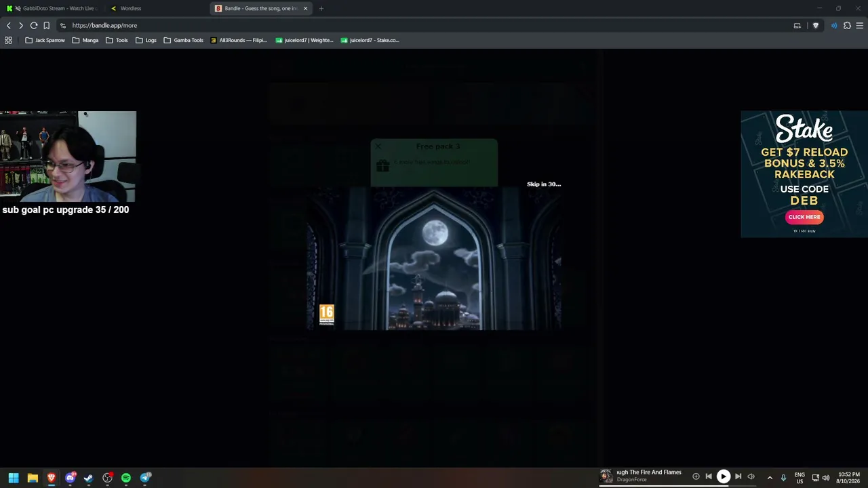Click the DragonForce album art thumbnail
Viewport: 868px width, 488px height.
(x=606, y=476)
